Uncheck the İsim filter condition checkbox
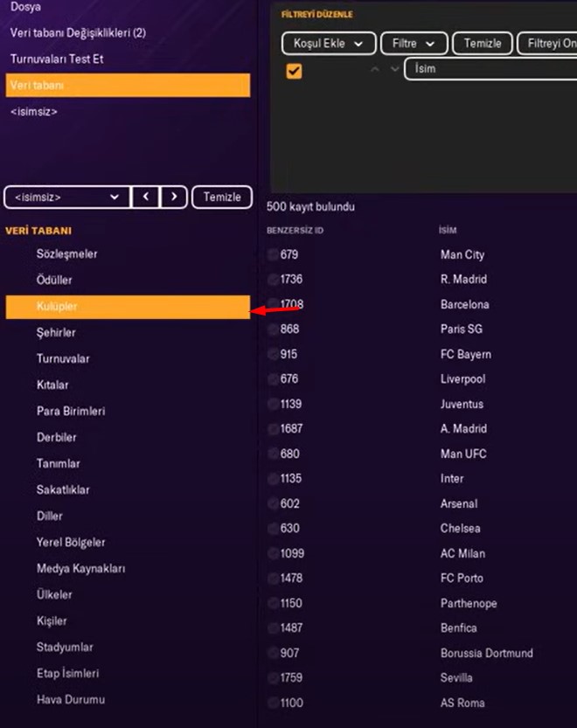This screenshot has width=577, height=728. coord(294,71)
